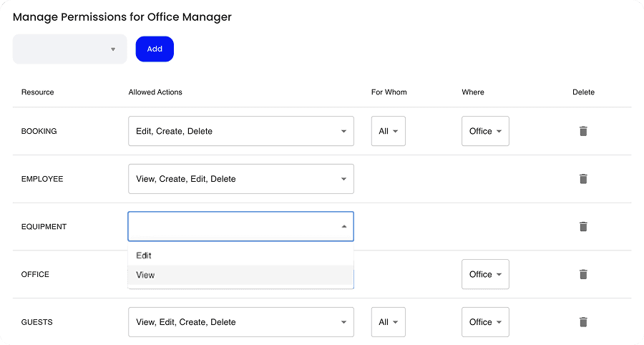Delete the OFFICE permission row
The width and height of the screenshot is (644, 345).
[583, 274]
